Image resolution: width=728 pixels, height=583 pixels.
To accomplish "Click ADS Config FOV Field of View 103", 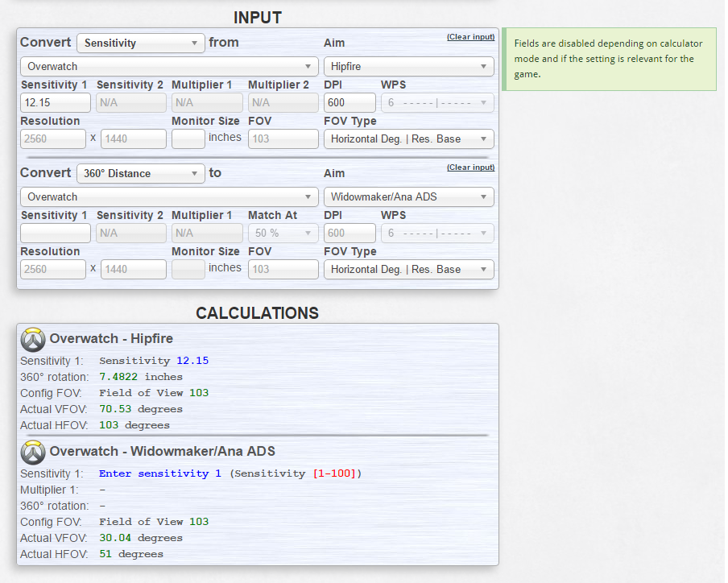I will coord(154,522).
